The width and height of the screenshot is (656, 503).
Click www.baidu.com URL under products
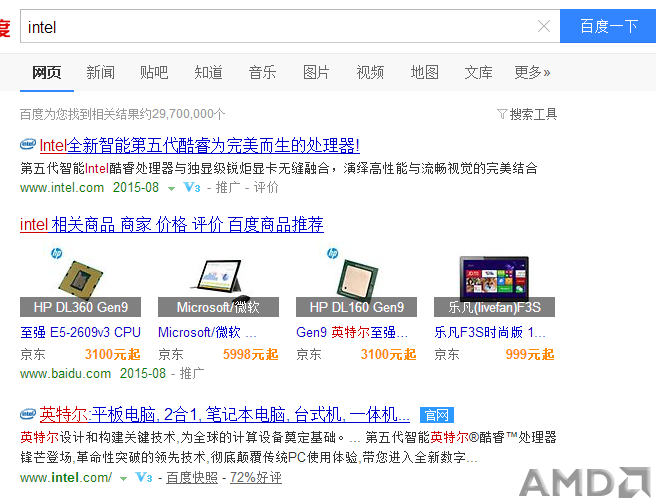pyautogui.click(x=65, y=373)
